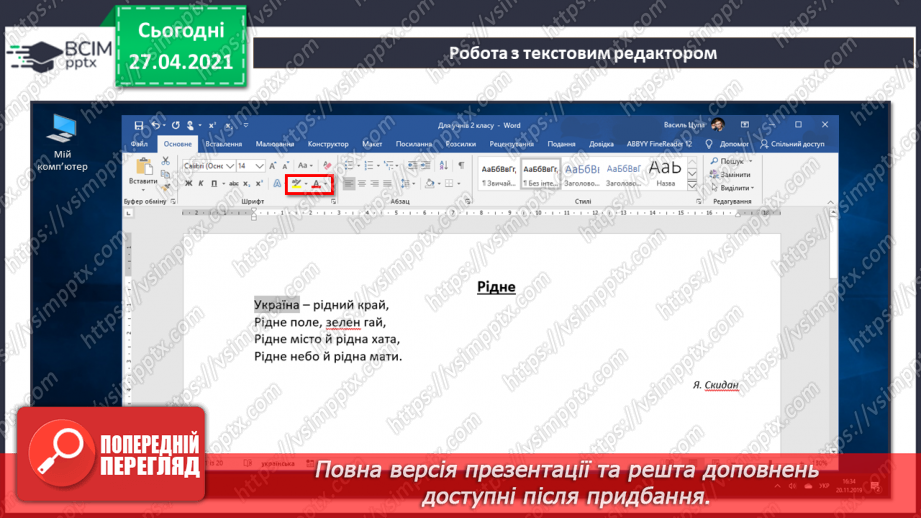Save the document with the floppy icon
921x518 pixels.
[139, 125]
